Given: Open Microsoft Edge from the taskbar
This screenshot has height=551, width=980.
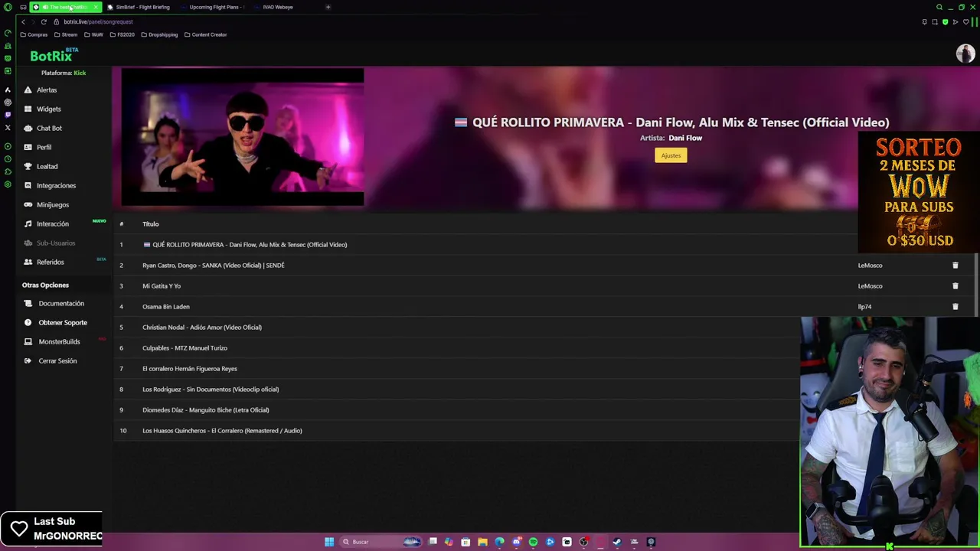Looking at the screenshot, I should [499, 542].
